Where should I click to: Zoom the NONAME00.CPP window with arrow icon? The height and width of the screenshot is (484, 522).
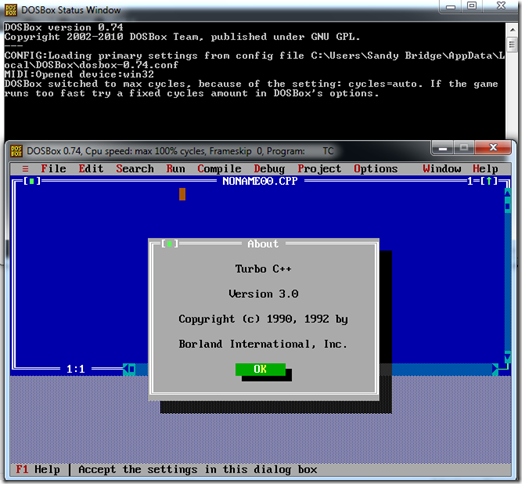pos(489,181)
